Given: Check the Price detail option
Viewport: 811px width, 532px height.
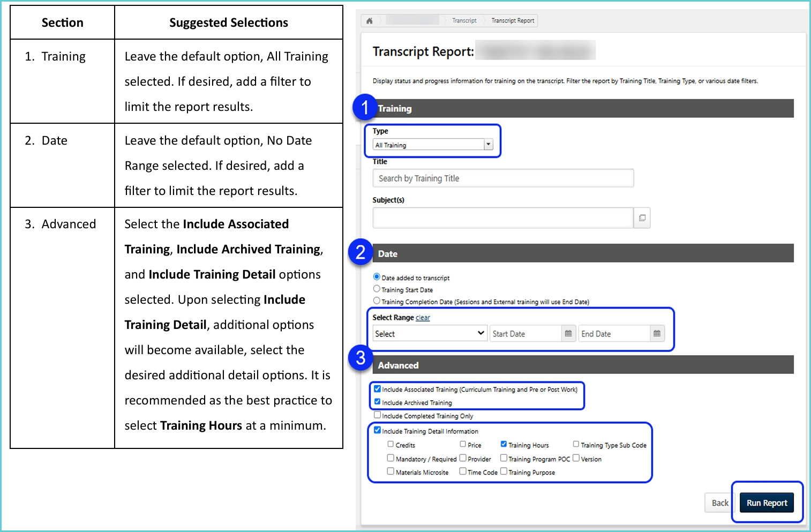Looking at the screenshot, I should click(463, 444).
